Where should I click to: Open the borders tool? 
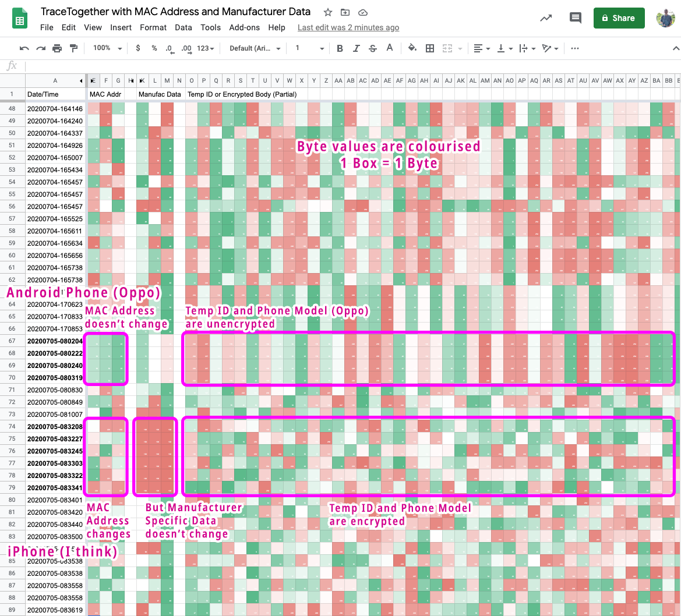coord(430,48)
